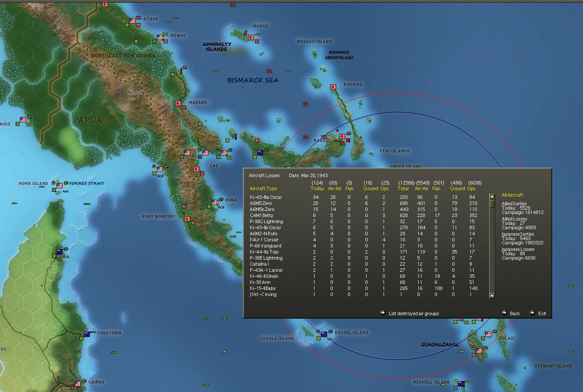
Task: Select the US flag base at Aitape
Action: (132, 20)
